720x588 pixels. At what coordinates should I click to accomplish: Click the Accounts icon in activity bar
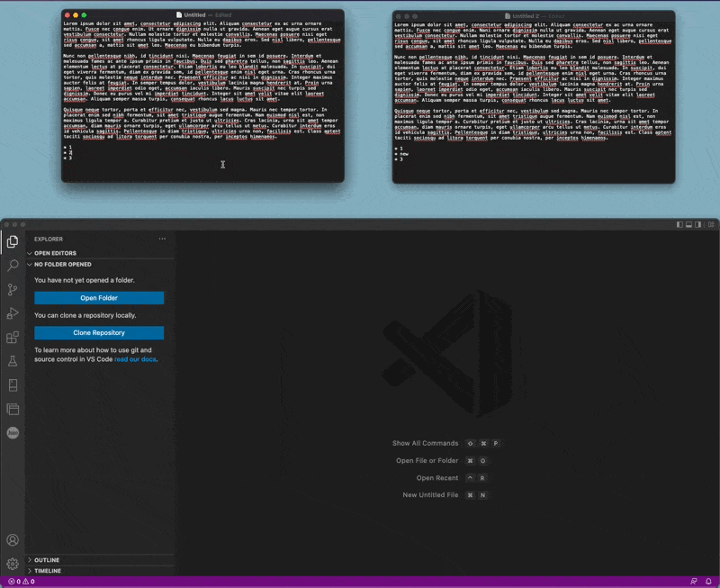click(13, 540)
